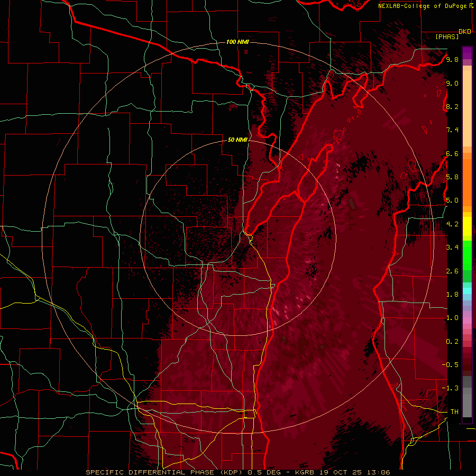Click the -0.5 scale value
Screen dimensions: 476x476
click(450, 365)
